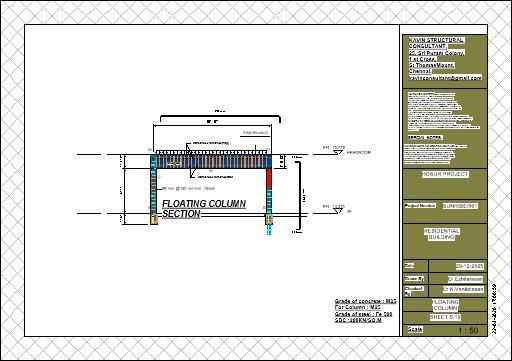The height and width of the screenshot is (361, 512).
Task: Click the lower FFL level value
Action: pos(334,207)
